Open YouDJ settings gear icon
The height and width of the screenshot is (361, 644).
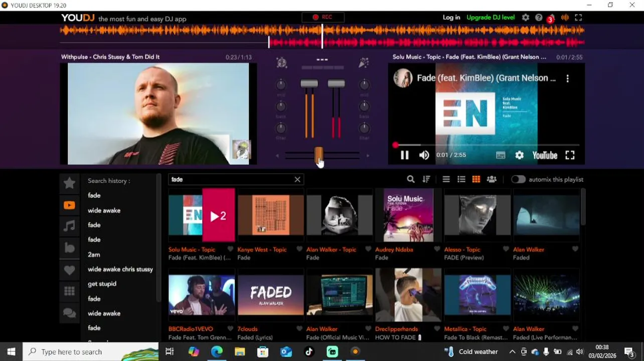pos(525,18)
